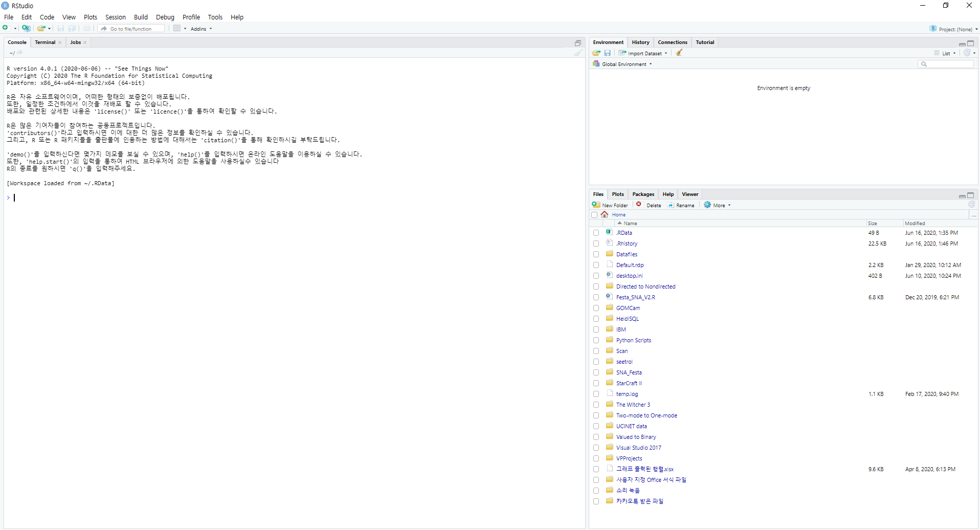
Task: Switch to the Terminal tab
Action: (x=45, y=42)
